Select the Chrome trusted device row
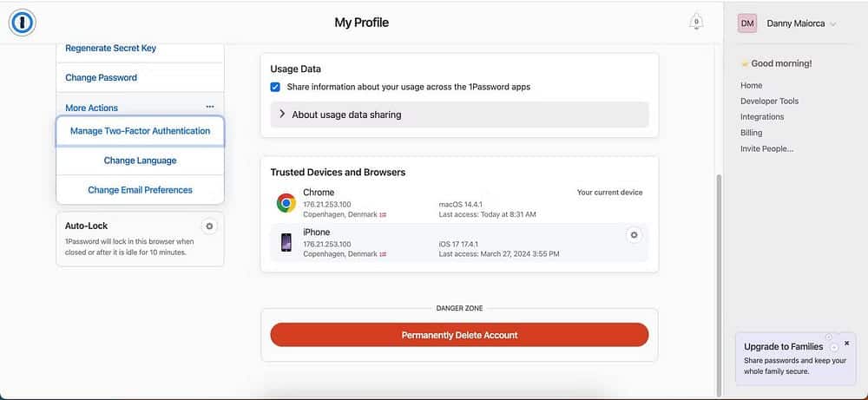The height and width of the screenshot is (400, 868). click(x=459, y=202)
